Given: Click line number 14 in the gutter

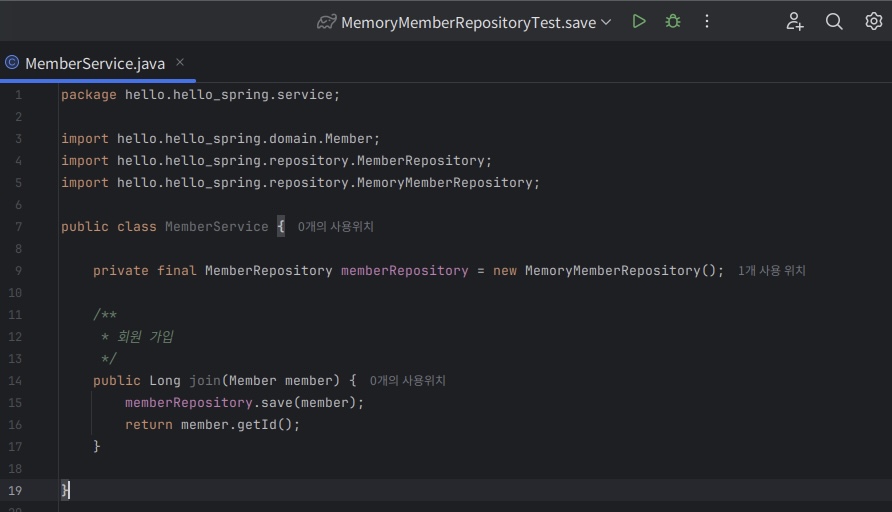Looking at the screenshot, I should (x=15, y=381).
